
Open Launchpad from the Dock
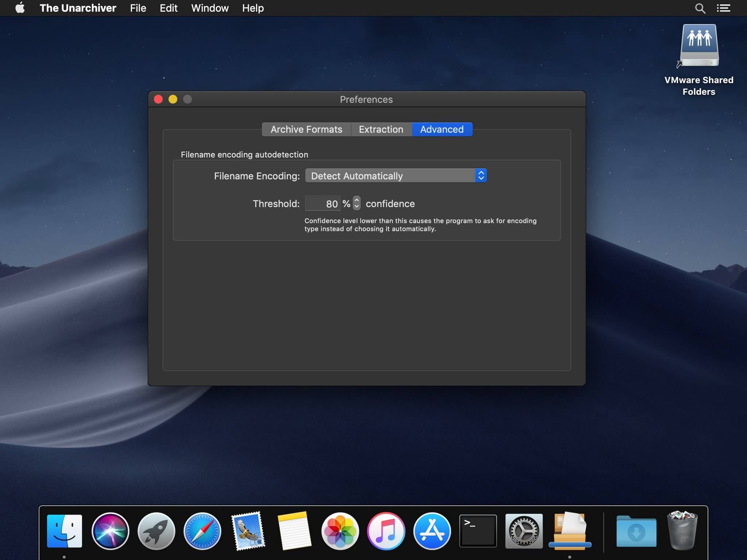pos(156,531)
